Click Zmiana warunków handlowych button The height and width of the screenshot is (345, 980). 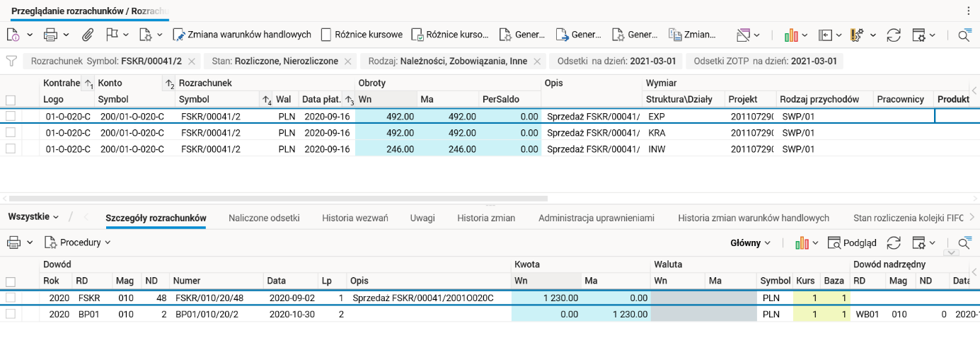click(243, 35)
